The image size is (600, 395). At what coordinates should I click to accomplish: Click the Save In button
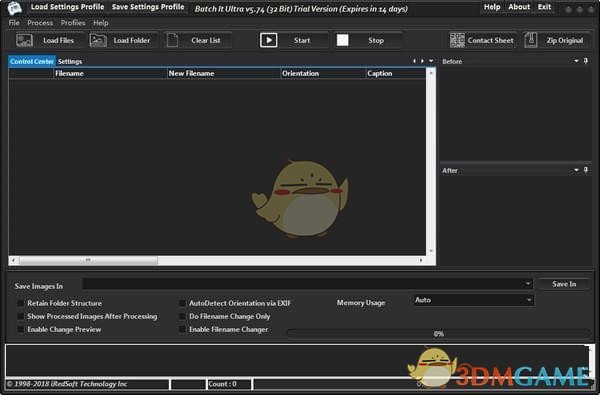pyautogui.click(x=564, y=284)
